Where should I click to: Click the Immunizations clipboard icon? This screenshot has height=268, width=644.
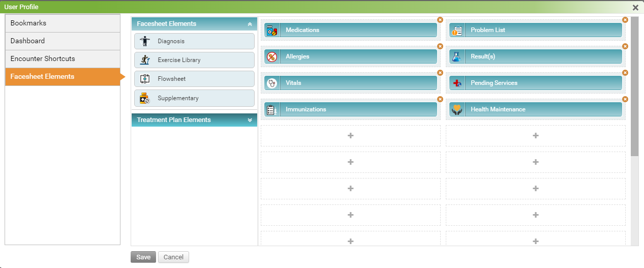pyautogui.click(x=272, y=110)
